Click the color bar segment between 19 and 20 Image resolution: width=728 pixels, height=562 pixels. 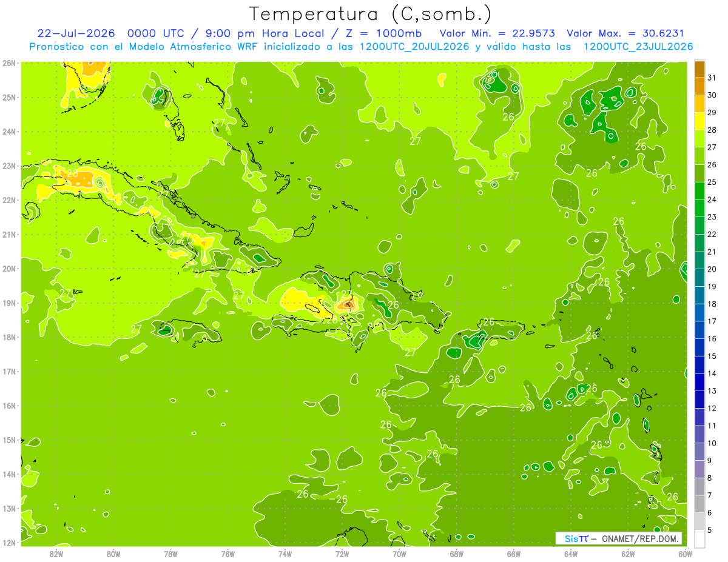click(699, 278)
